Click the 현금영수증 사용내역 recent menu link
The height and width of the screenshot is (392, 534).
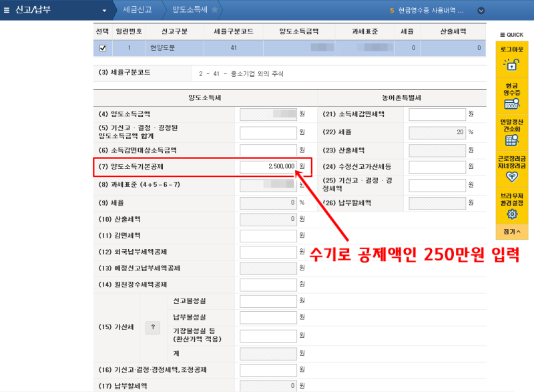pyautogui.click(x=431, y=11)
